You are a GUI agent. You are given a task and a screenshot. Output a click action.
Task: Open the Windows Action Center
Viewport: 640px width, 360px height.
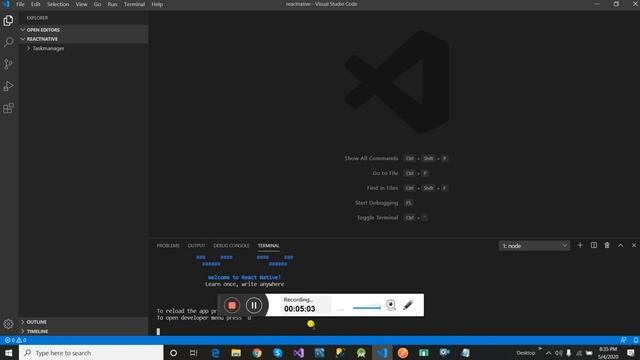click(x=631, y=353)
